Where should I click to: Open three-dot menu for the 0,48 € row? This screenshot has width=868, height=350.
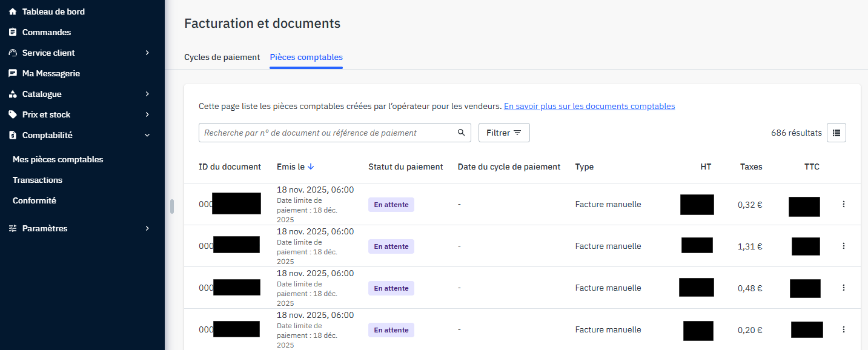click(x=843, y=288)
